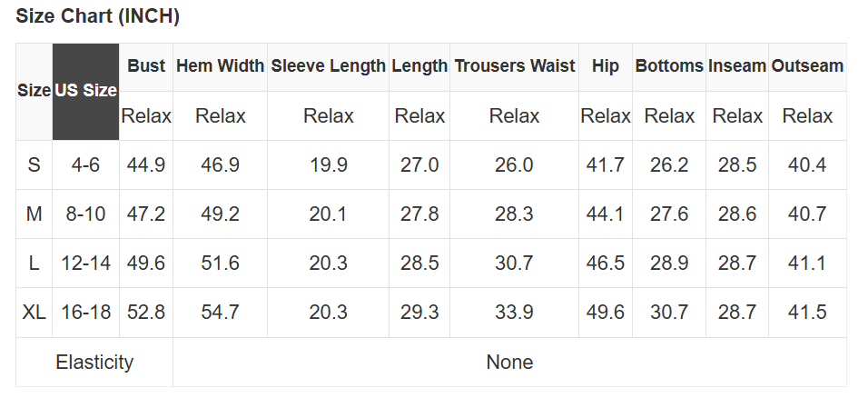Screen dimensions: 868x408
Task: Select the Bust column header
Action: click(146, 66)
